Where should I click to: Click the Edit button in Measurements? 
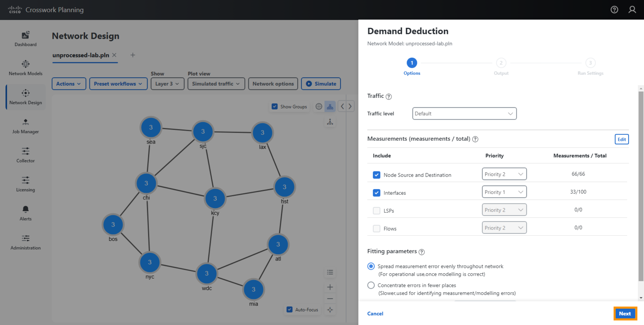622,139
